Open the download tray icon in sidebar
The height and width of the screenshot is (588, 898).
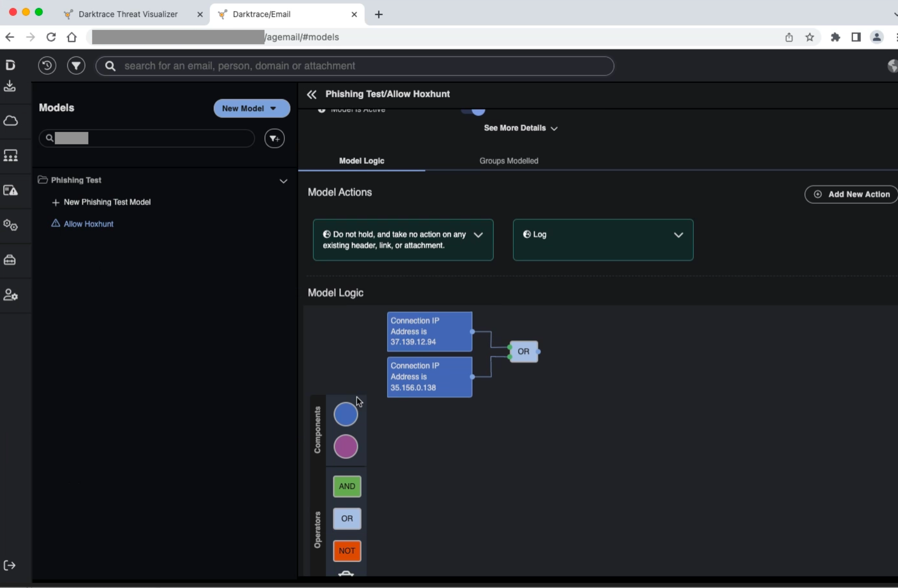[x=10, y=86]
